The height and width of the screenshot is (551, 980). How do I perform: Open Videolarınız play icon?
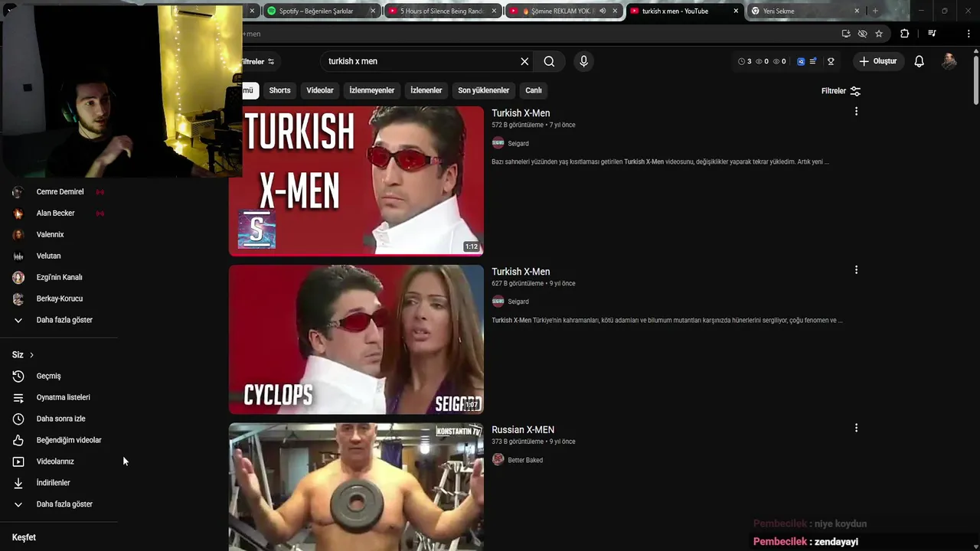click(x=18, y=462)
